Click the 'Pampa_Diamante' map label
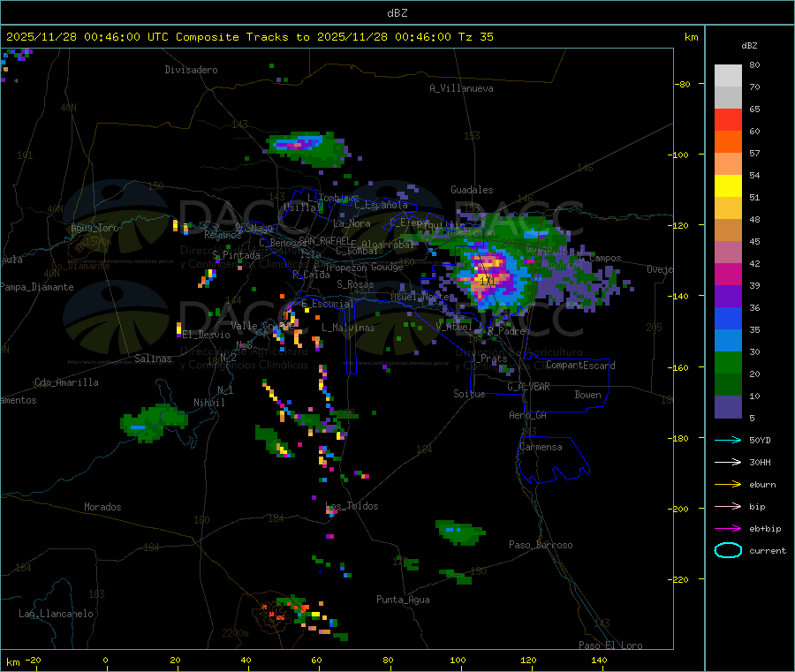 tap(36, 287)
